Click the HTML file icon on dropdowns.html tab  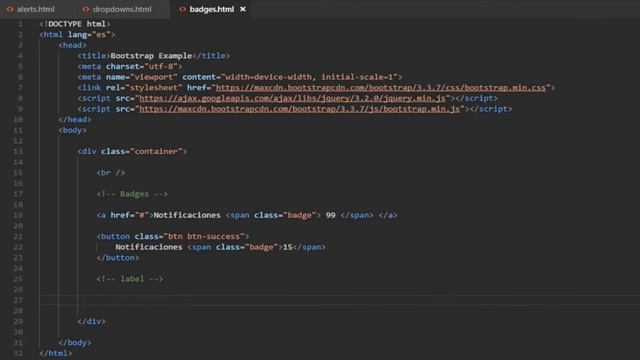tap(86, 9)
